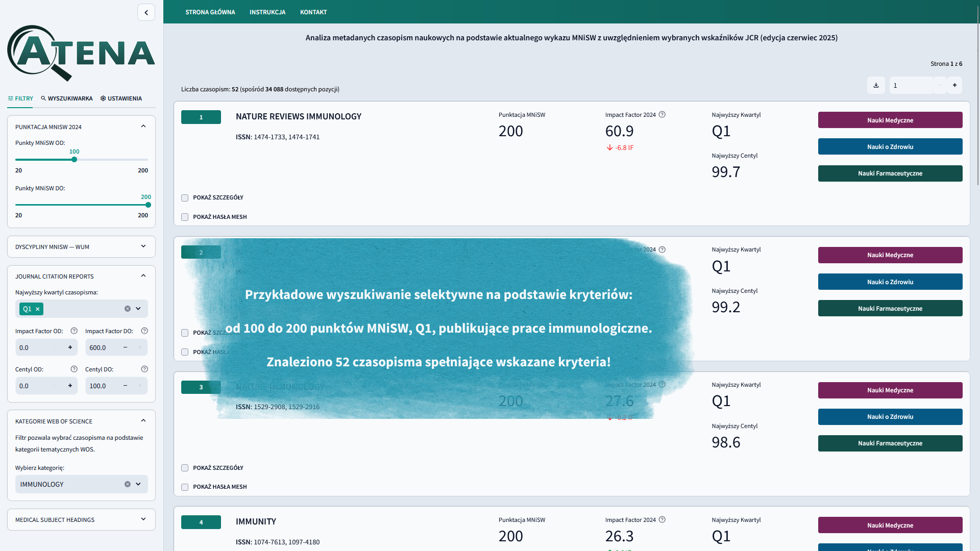This screenshot has height=551, width=980.
Task: Open help icon next to Impact Factor DO
Action: point(144,331)
